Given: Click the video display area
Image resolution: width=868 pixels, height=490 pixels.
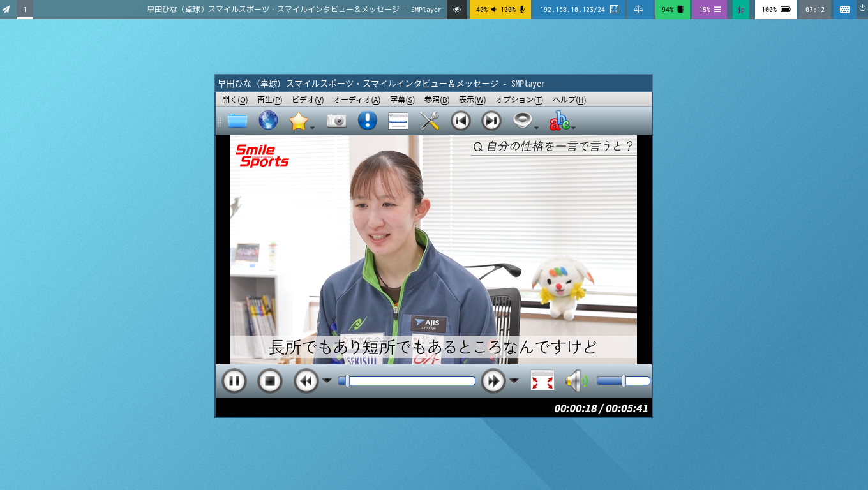Looking at the screenshot, I should click(x=433, y=249).
